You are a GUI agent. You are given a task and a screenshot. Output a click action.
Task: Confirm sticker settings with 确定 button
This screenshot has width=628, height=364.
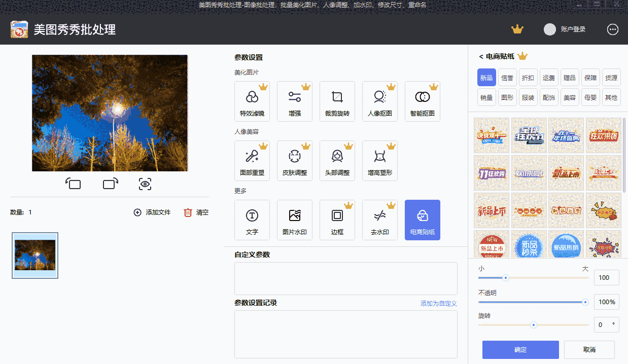tap(520, 349)
